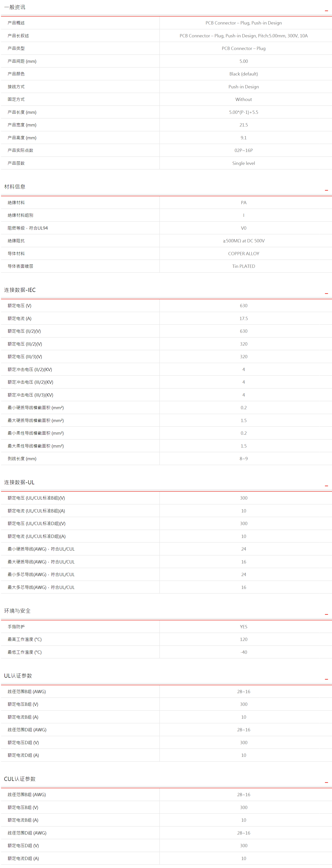Click the CUL认证参数 heading text
Screen dimensions: 332x868
point(20,779)
